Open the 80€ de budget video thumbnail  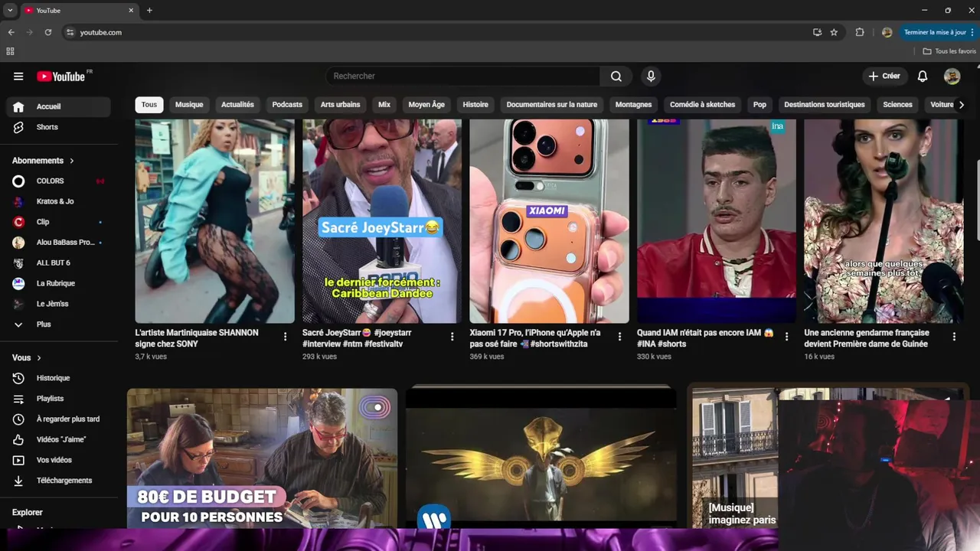[x=262, y=458]
